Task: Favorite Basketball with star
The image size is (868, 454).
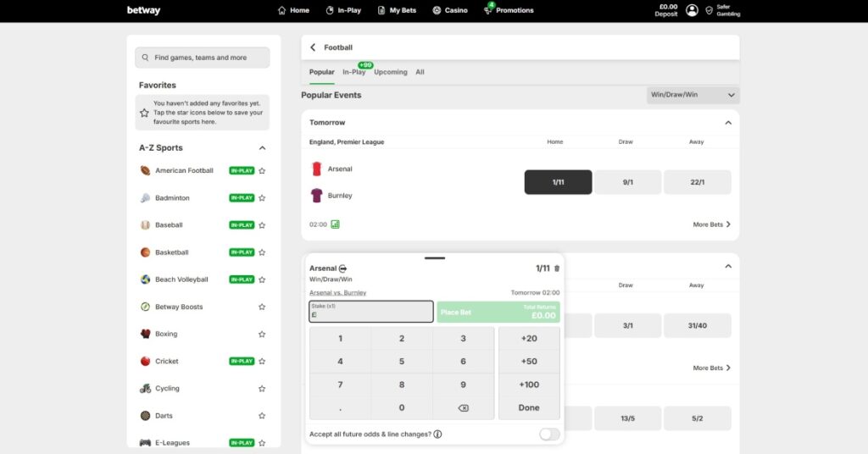Action: [x=263, y=252]
